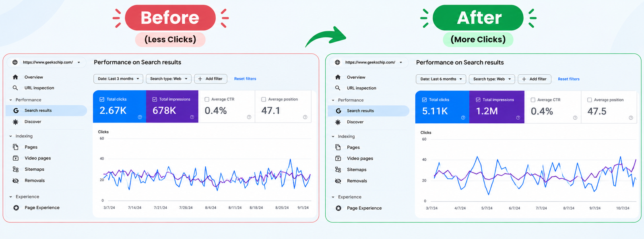This screenshot has height=239, width=644.
Task: Select Search results in After panel sidebar
Action: [369, 111]
